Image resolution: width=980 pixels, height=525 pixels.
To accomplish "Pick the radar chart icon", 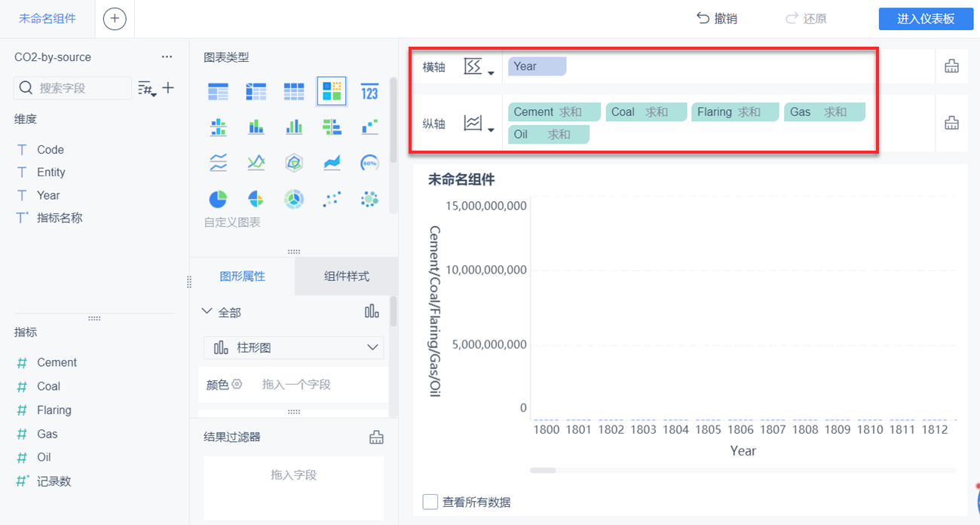I will pos(293,162).
